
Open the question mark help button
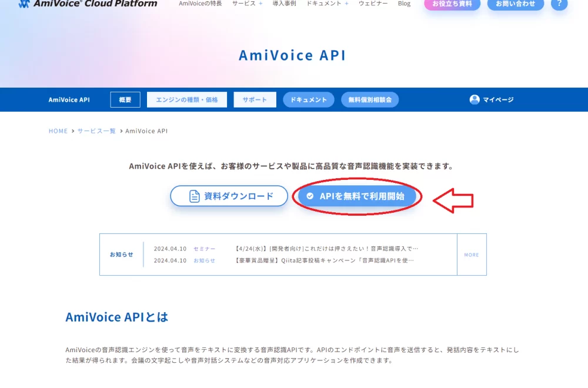[559, 4]
